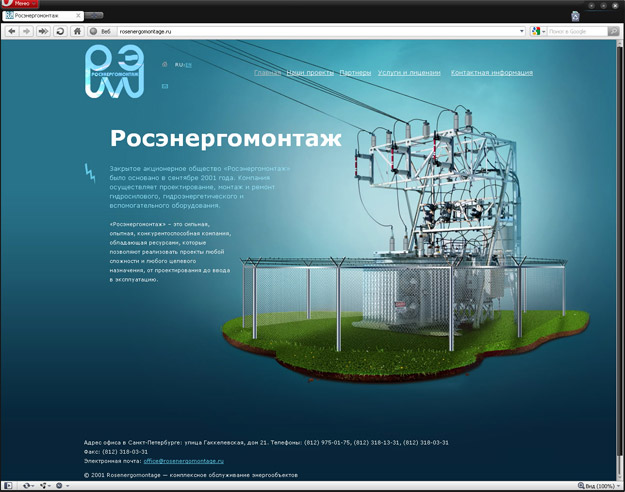The height and width of the screenshot is (492, 625).
Task: Reload the page with the Reload button
Action: [60, 31]
